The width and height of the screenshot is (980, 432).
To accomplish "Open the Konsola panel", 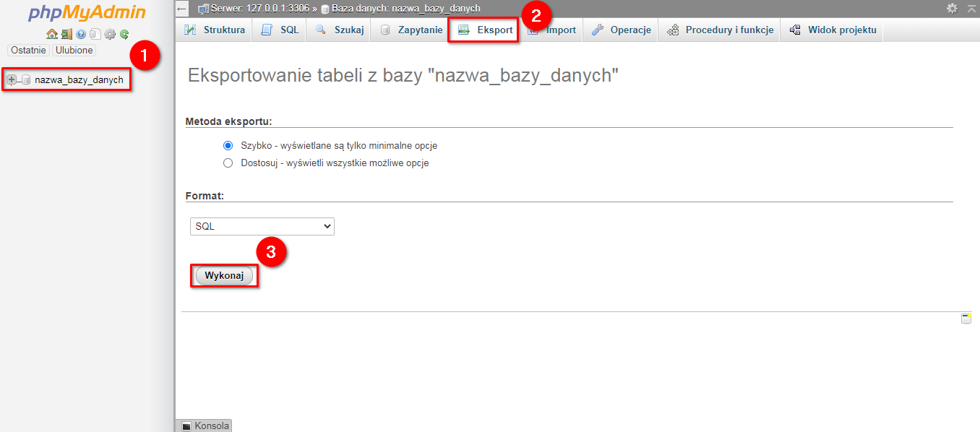I will [205, 425].
